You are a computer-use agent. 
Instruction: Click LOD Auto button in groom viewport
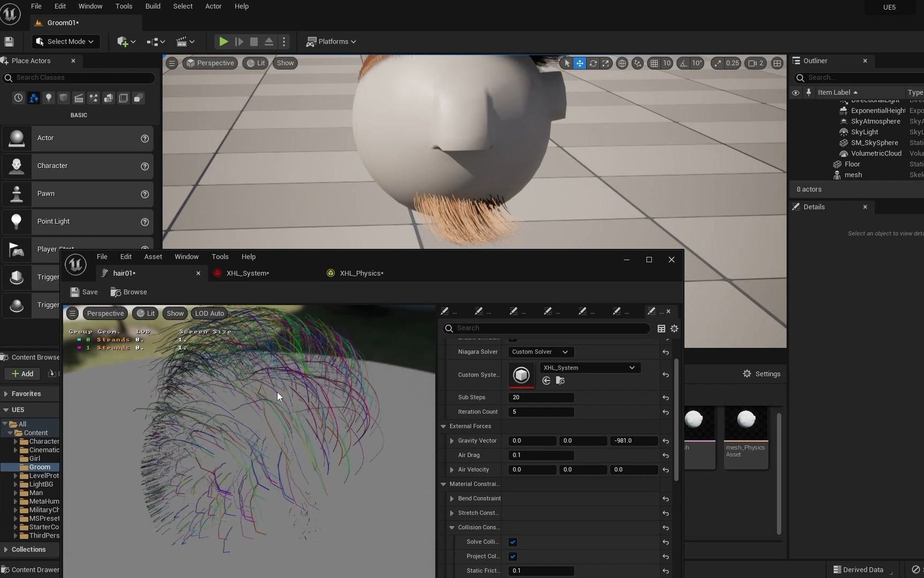(210, 314)
